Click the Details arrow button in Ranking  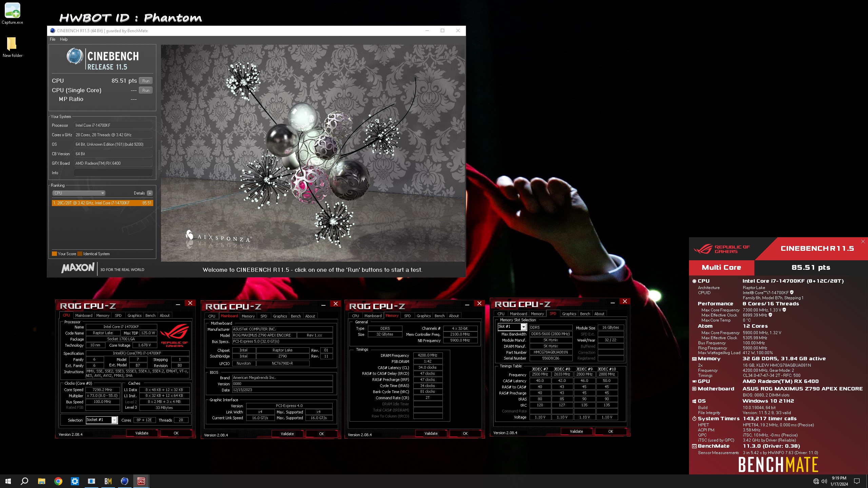150,193
